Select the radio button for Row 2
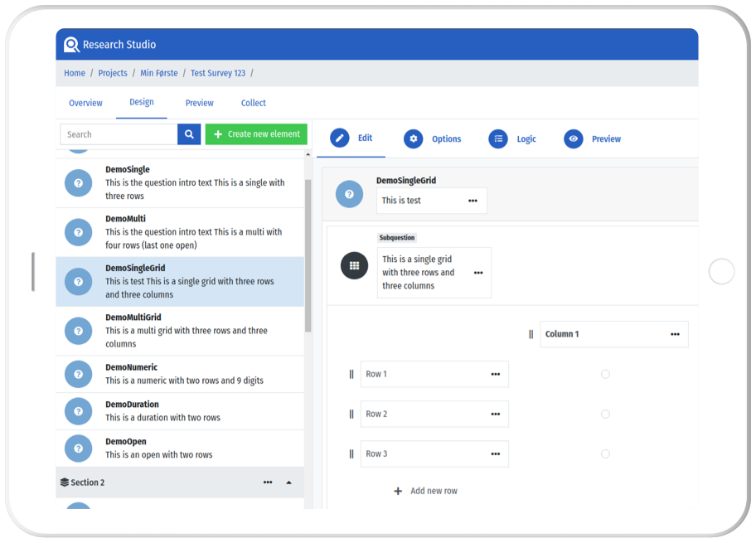The width and height of the screenshot is (756, 543). (x=605, y=415)
